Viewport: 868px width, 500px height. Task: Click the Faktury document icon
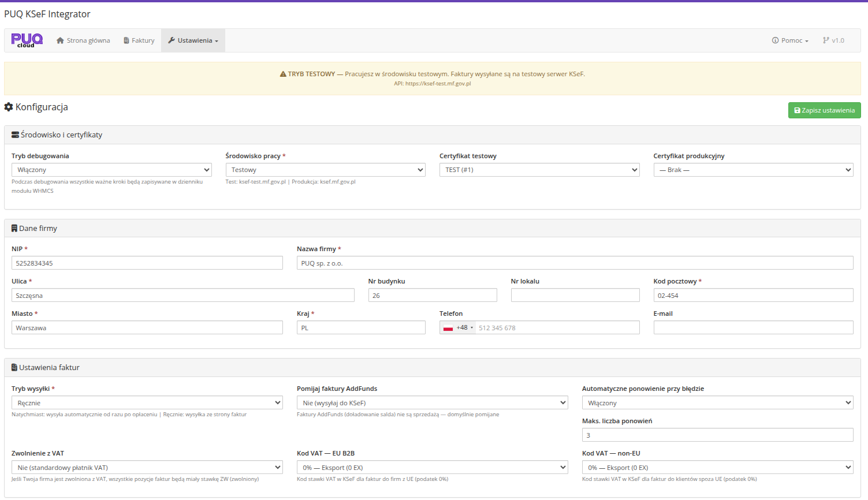point(126,40)
